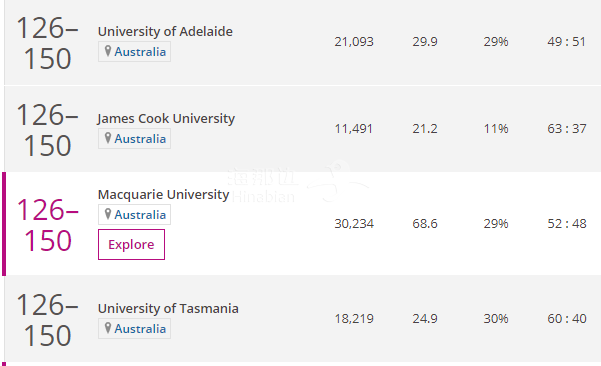601x366 pixels.
Task: Open the University of Adelaide link
Action: (165, 31)
